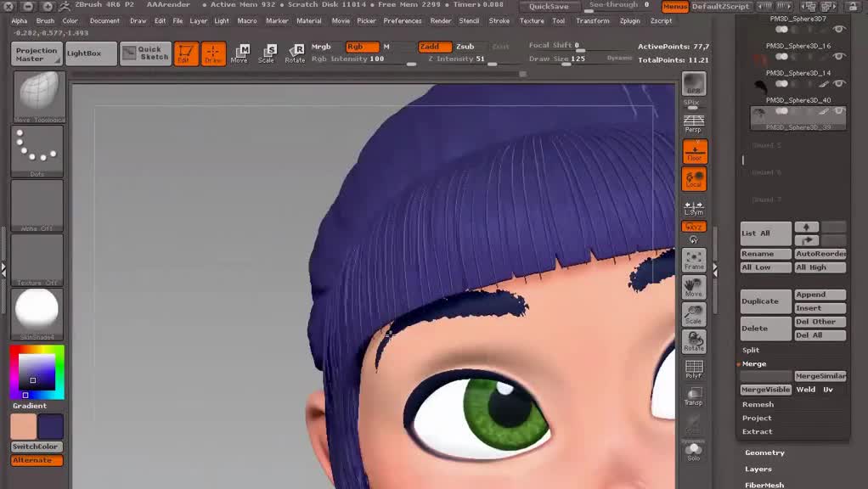Click the SwitchColor button
The width and height of the screenshot is (868, 489).
click(37, 447)
